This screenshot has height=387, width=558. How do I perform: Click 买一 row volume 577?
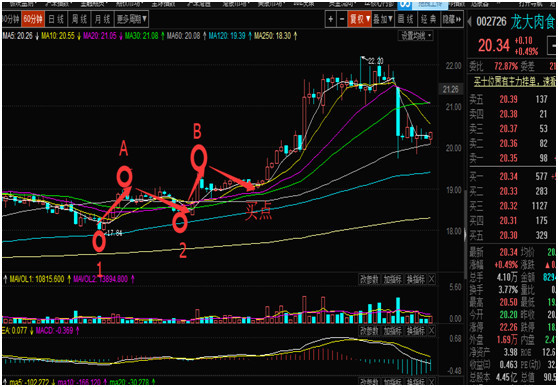pos(541,176)
